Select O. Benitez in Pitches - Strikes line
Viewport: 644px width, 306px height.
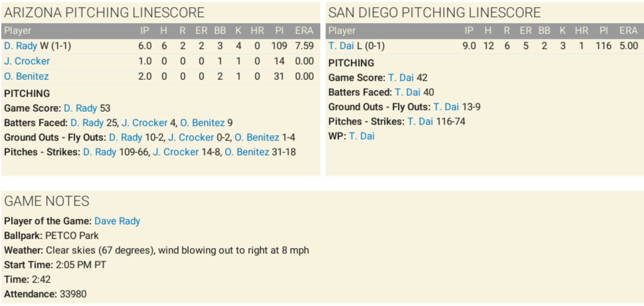point(247,152)
